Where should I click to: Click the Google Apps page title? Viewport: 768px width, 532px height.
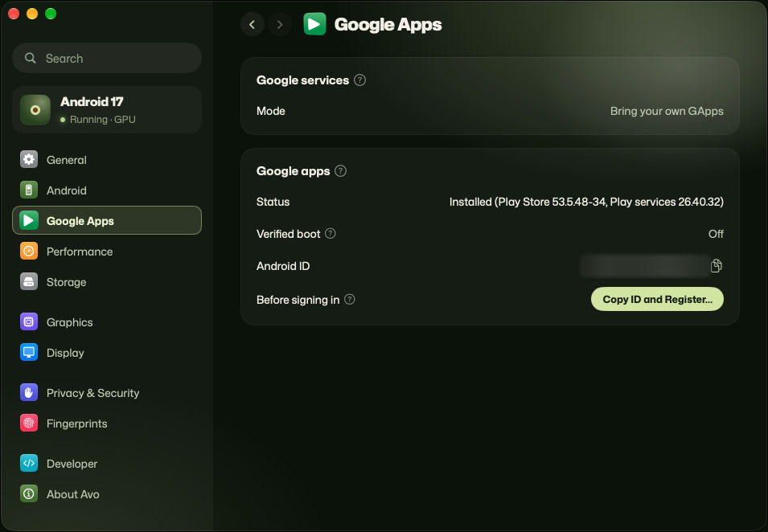click(x=388, y=24)
